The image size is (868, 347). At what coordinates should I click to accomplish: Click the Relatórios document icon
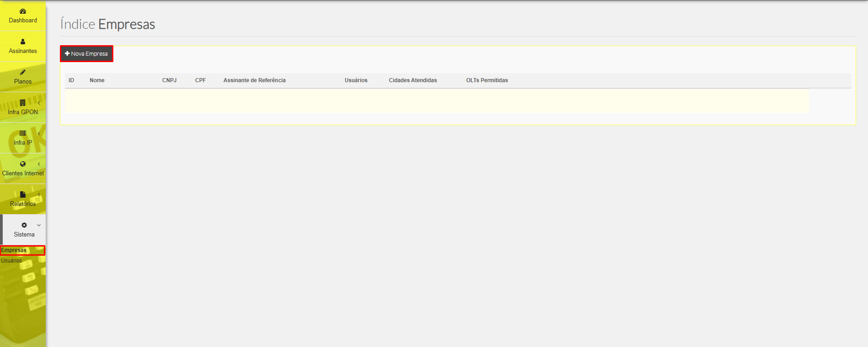click(x=23, y=195)
